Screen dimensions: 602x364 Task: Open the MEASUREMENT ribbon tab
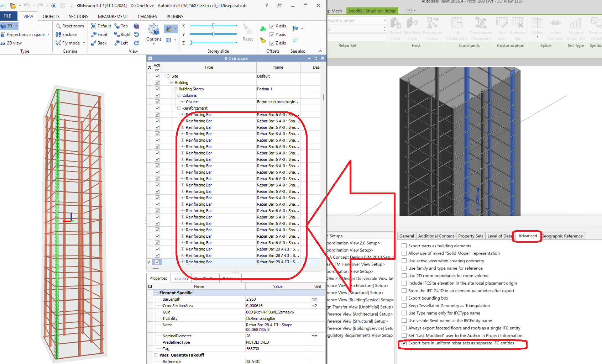(113, 17)
